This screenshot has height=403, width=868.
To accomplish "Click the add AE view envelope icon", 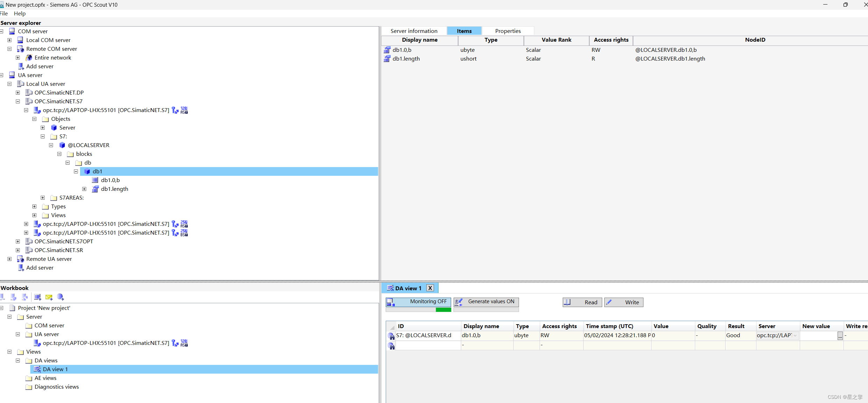I will 49,297.
